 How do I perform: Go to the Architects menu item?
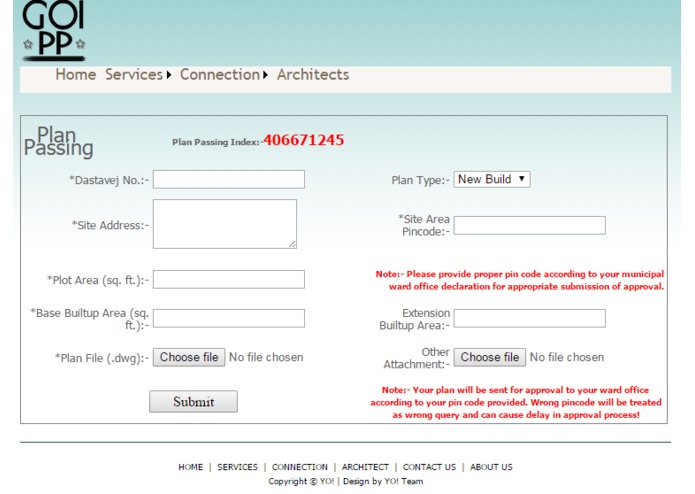coord(313,74)
